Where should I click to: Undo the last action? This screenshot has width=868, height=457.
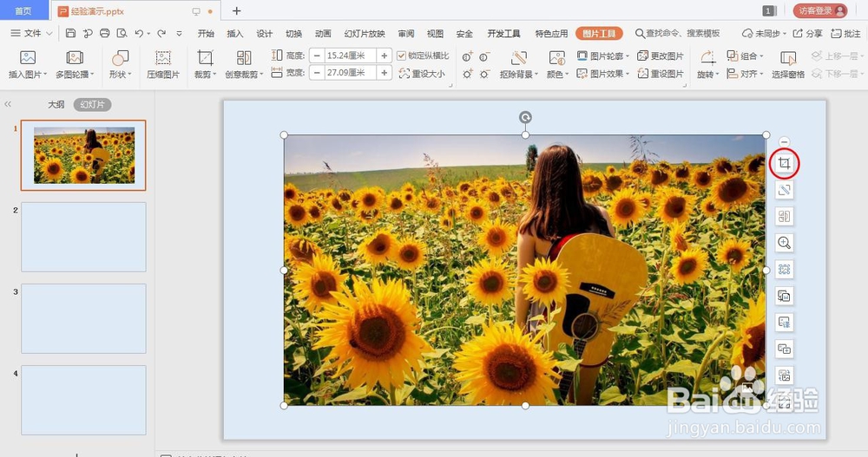coord(139,33)
